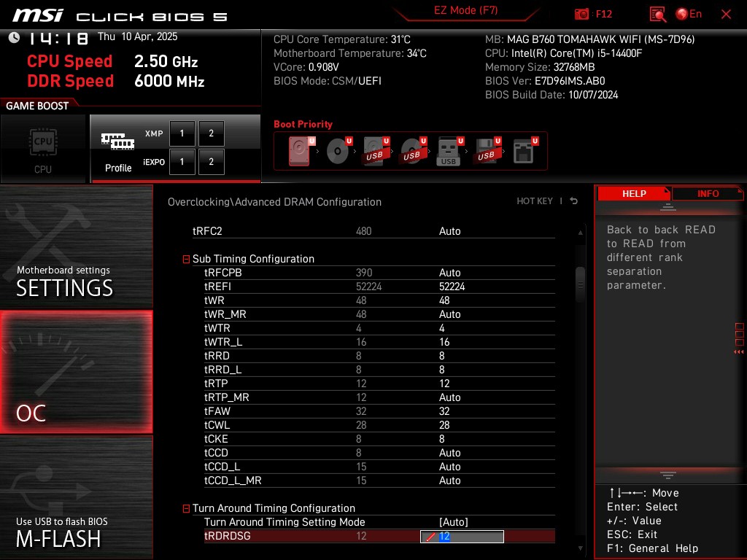Click the GAME BOOST label
This screenshot has width=747, height=560.
click(x=37, y=106)
